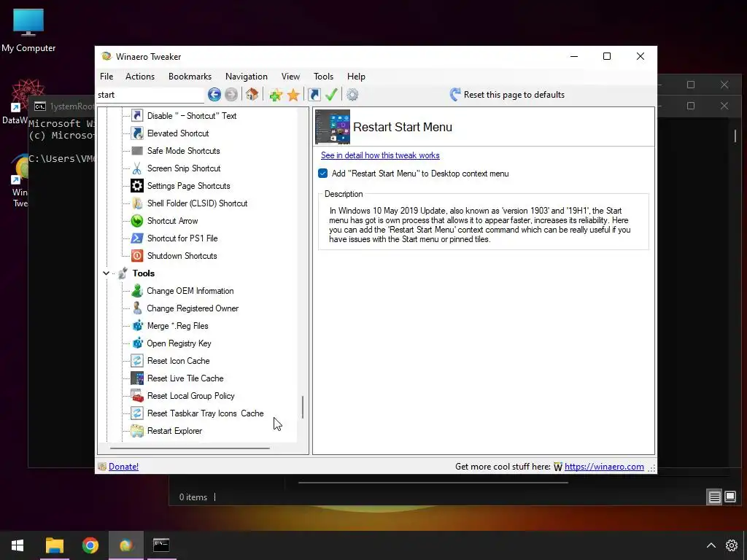Collapse the Tools tree category
This screenshot has height=560, width=747.
[107, 273]
